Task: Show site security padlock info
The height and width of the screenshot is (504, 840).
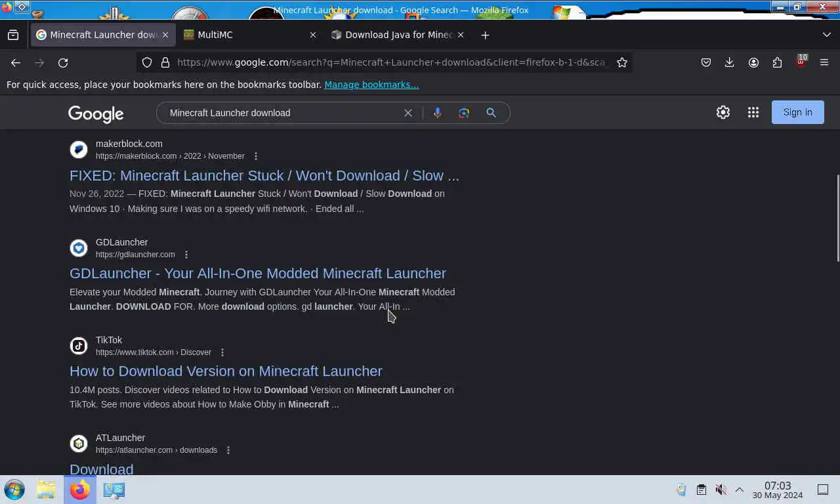Action: coord(165,62)
